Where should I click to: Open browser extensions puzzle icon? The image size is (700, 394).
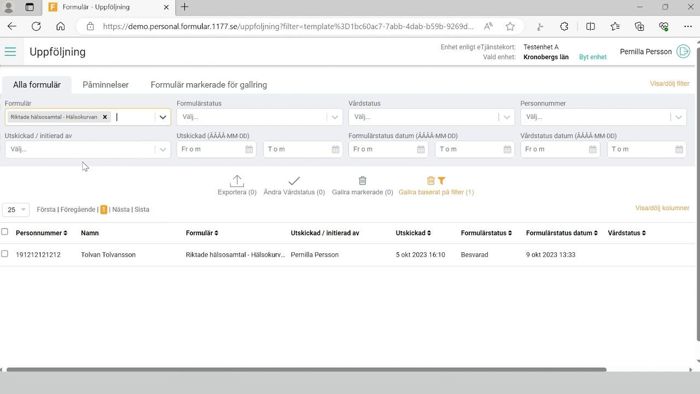click(564, 26)
